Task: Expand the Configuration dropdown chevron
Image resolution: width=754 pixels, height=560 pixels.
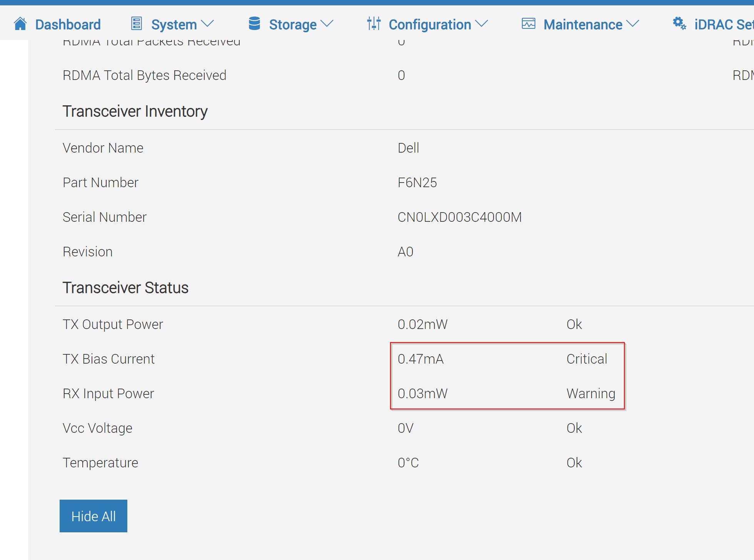Action: coord(482,24)
